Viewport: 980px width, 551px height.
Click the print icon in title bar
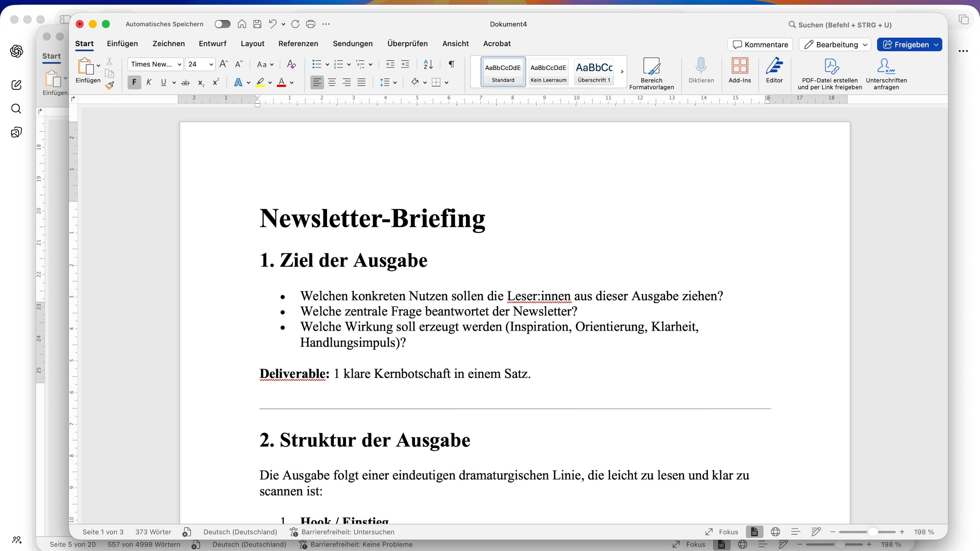point(310,24)
